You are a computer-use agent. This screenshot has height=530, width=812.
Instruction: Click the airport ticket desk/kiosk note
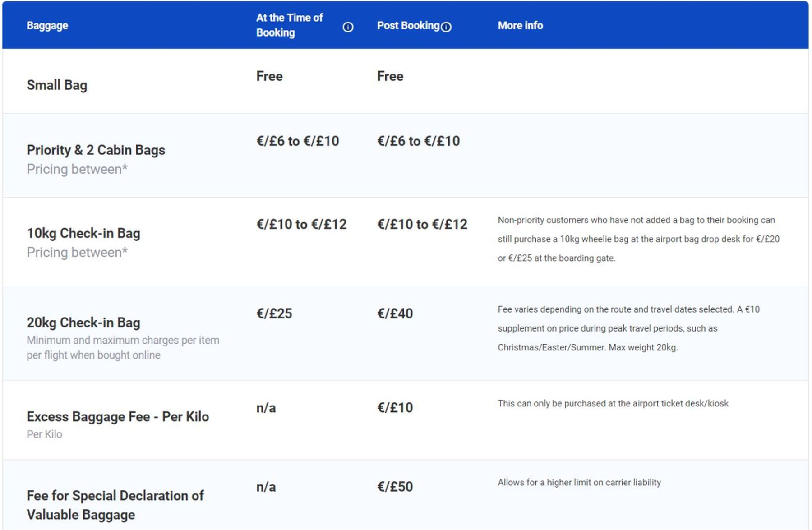[613, 403]
